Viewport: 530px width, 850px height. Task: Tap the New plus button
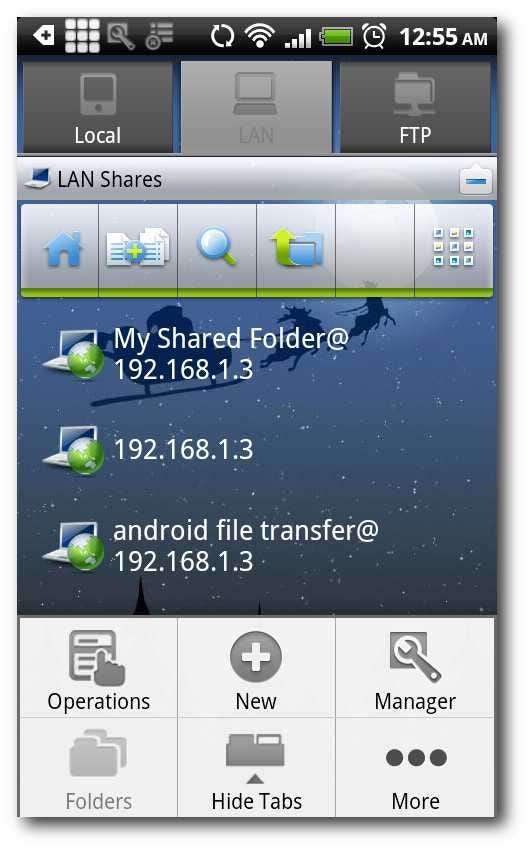tap(256, 668)
